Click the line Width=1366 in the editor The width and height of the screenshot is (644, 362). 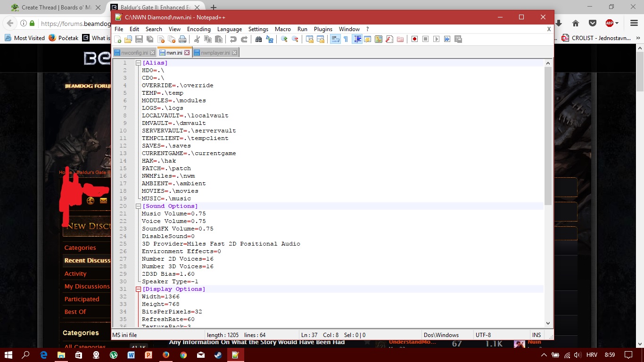(160, 296)
